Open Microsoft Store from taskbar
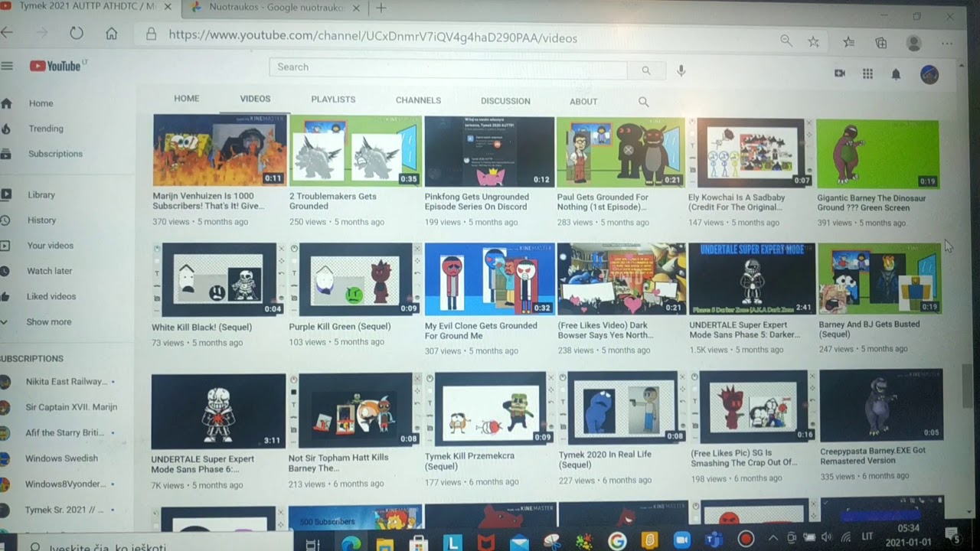Screen dimensions: 980x551 [418, 543]
